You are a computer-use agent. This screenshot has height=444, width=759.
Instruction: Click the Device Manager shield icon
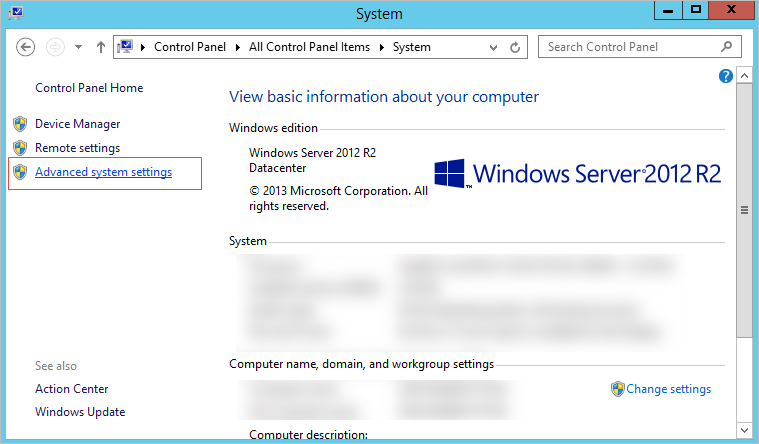[19, 124]
